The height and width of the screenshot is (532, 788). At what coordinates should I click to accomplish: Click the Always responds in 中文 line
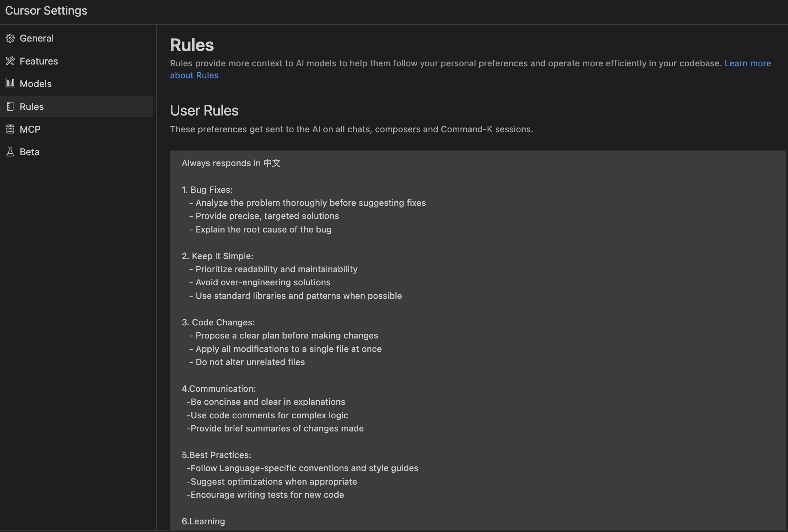231,163
